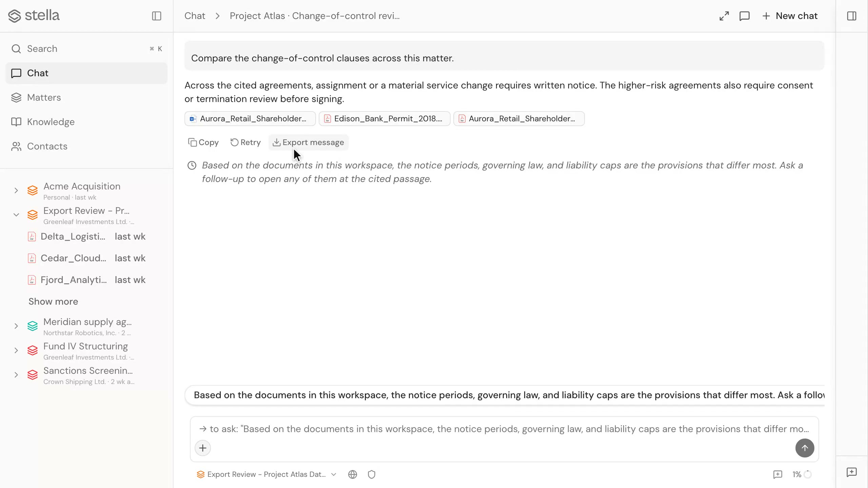
Task: Click the send arrow button
Action: click(x=805, y=448)
